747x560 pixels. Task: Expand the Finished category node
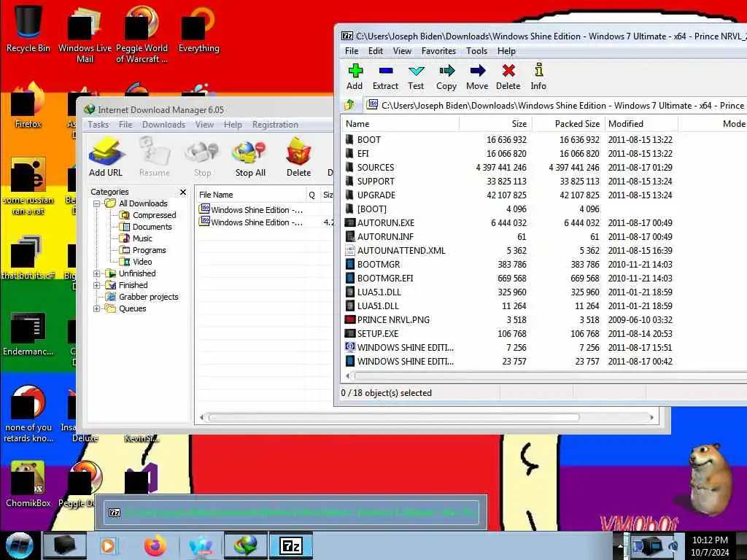pos(97,285)
